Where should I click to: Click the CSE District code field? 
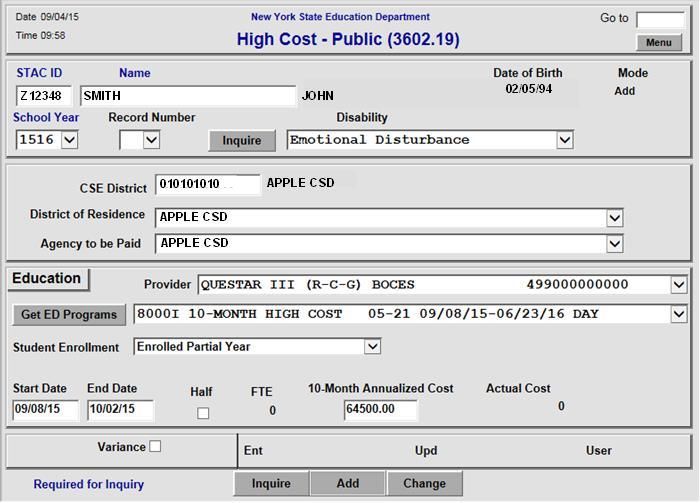pyautogui.click(x=207, y=184)
